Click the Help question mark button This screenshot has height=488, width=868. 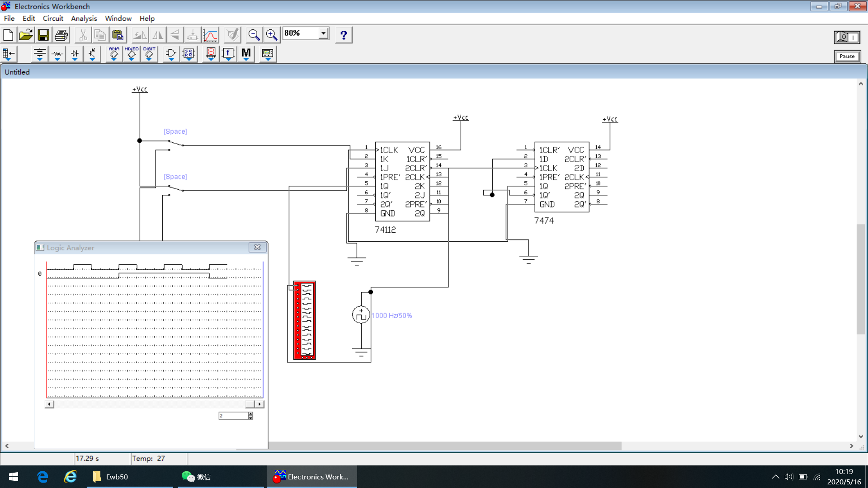344,35
